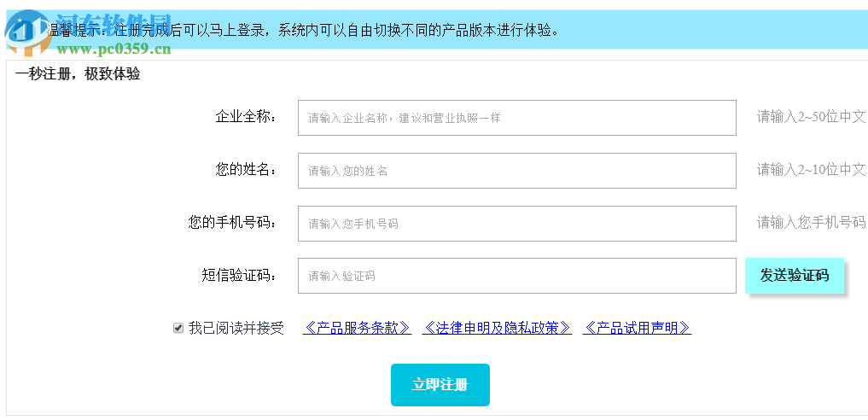Click the 您的手机号码 field label

232,223
